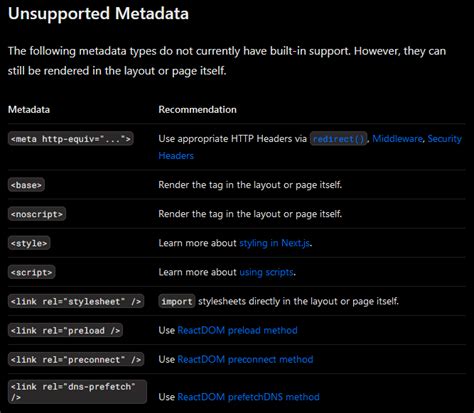The width and height of the screenshot is (474, 413).
Task: Open the Security Headers link
Action: pyautogui.click(x=444, y=139)
